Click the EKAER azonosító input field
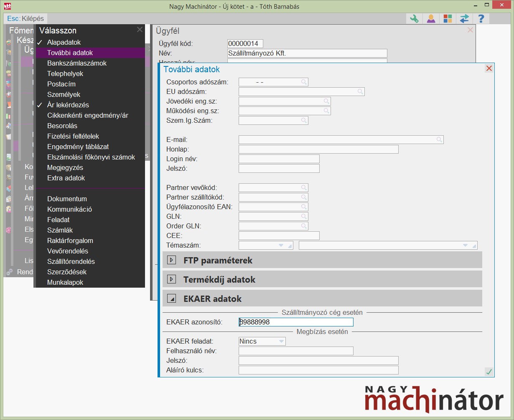 point(296,322)
